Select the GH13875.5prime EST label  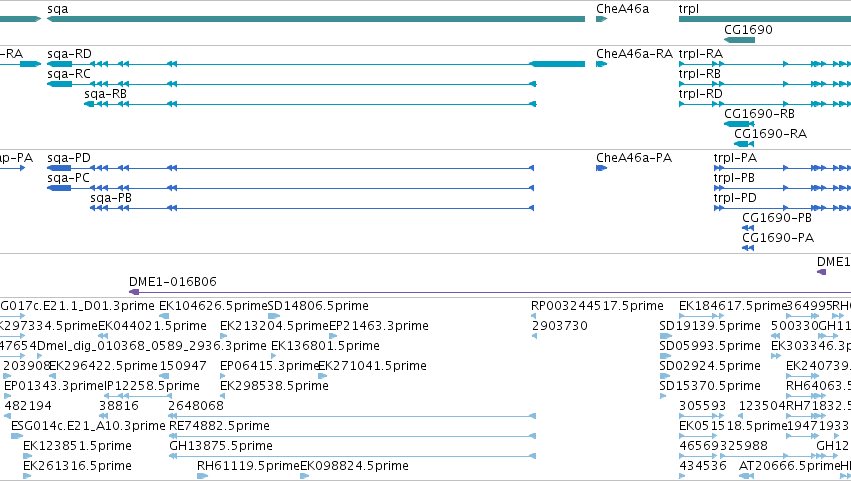click(221, 446)
